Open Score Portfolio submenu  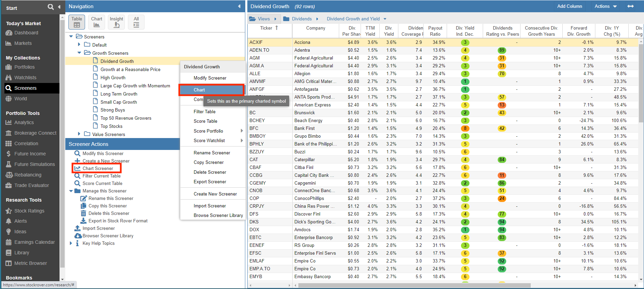coord(213,131)
